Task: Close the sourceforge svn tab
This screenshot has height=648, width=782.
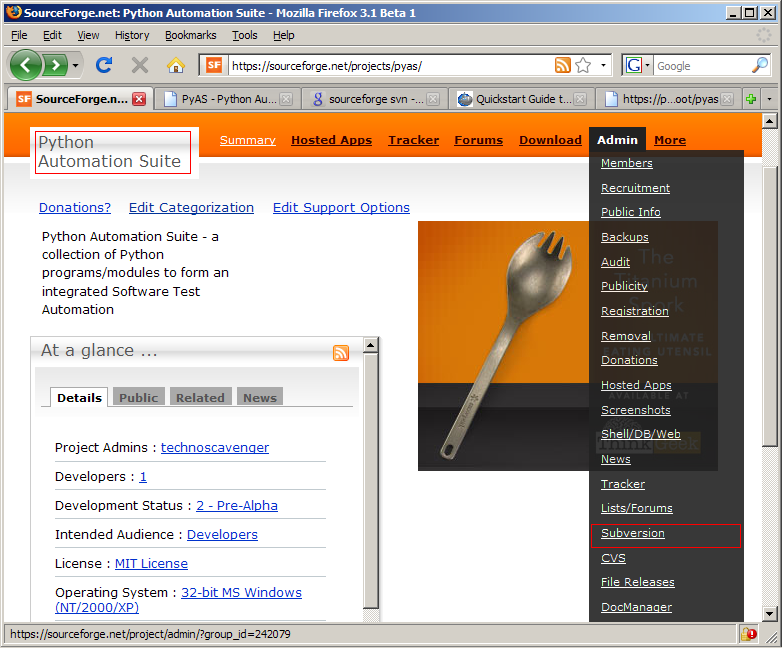Action: (433, 99)
